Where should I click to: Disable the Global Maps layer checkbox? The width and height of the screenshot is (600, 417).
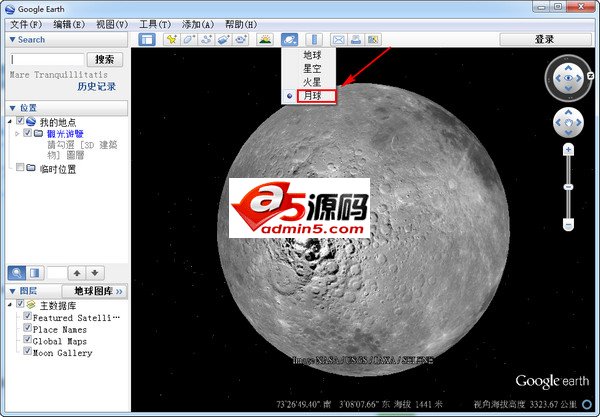coord(28,340)
